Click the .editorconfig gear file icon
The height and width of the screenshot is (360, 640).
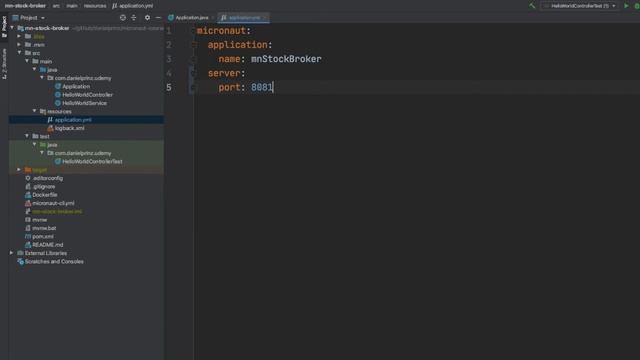(x=28, y=178)
